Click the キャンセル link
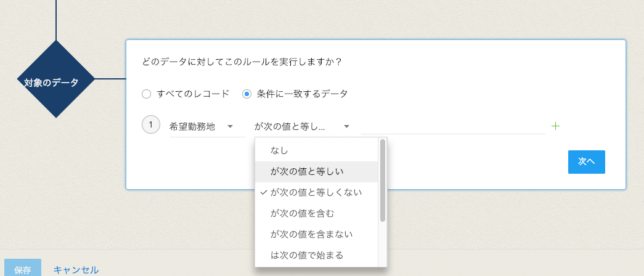 [76, 270]
